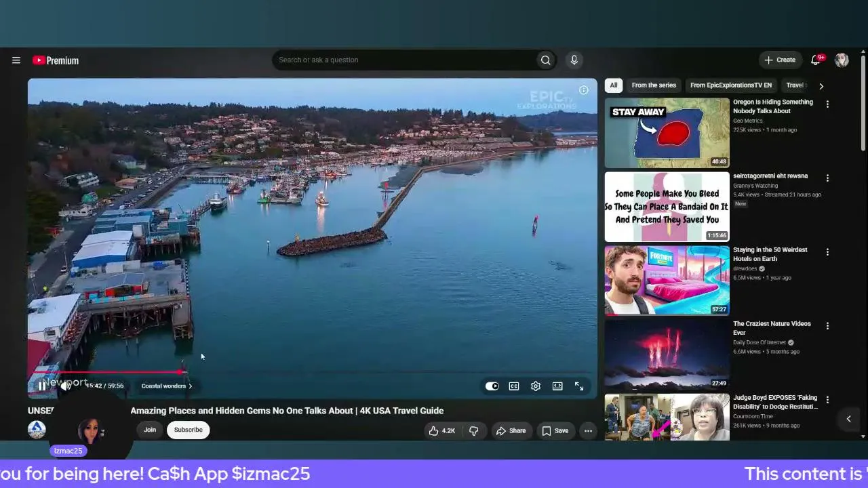The height and width of the screenshot is (488, 868).
Task: Click the Create button
Action: (x=780, y=60)
